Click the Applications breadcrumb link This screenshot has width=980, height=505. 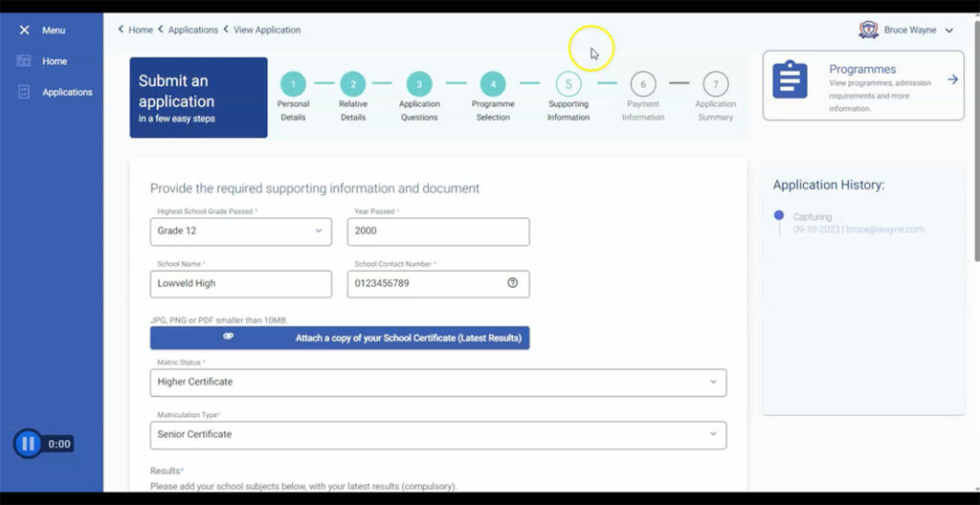(x=192, y=30)
